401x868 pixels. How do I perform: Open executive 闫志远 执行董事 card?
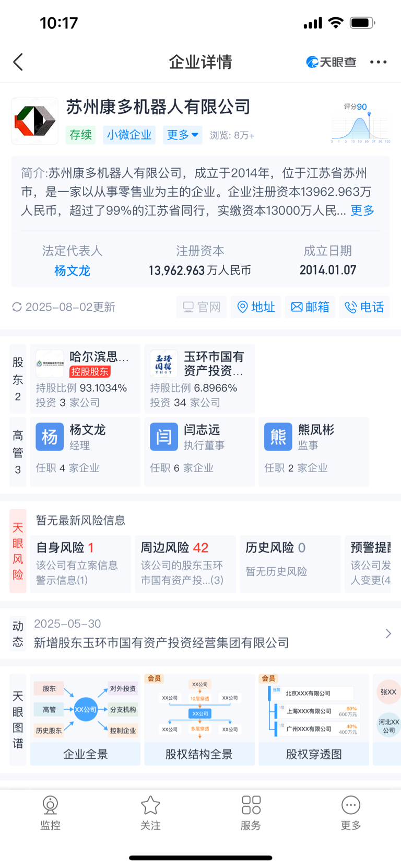(x=199, y=452)
